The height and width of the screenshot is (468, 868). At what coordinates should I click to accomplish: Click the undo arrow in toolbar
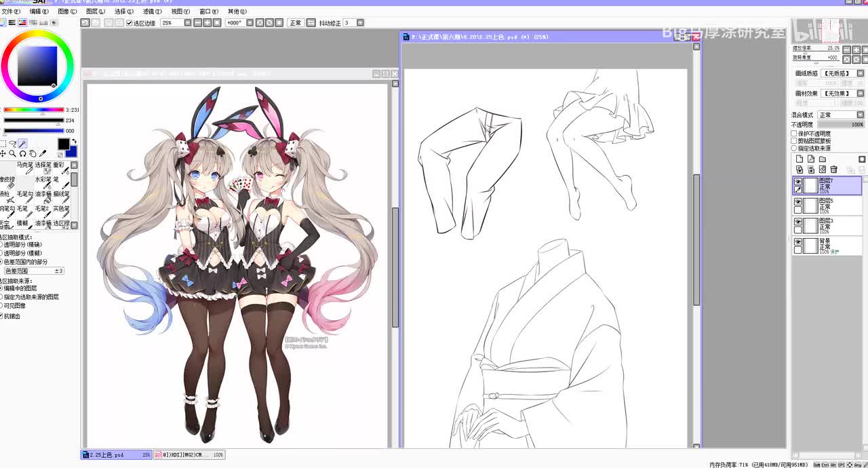click(85, 22)
